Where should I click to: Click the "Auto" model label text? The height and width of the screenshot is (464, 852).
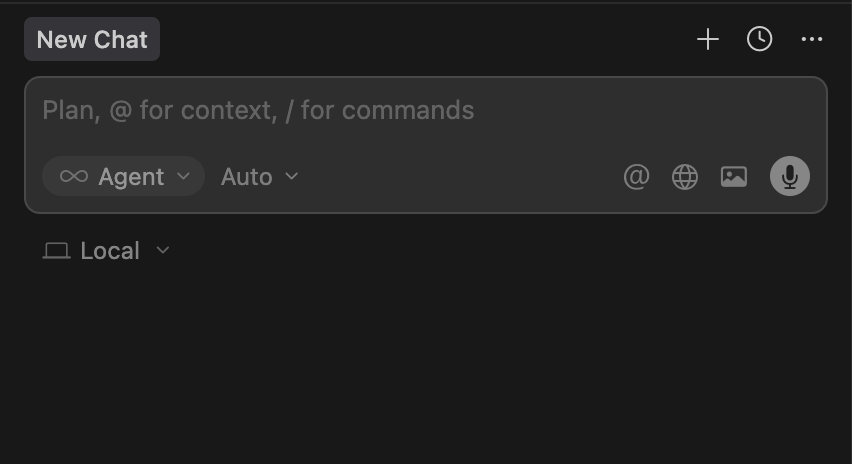click(x=246, y=177)
